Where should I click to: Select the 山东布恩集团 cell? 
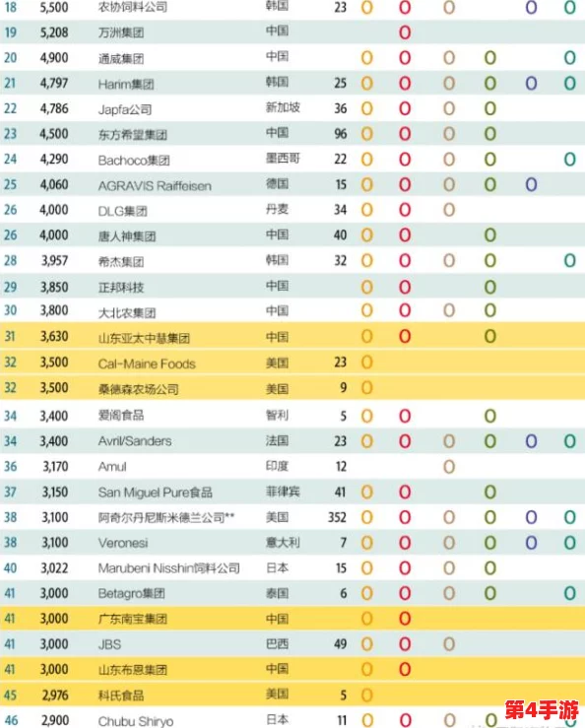point(132,670)
